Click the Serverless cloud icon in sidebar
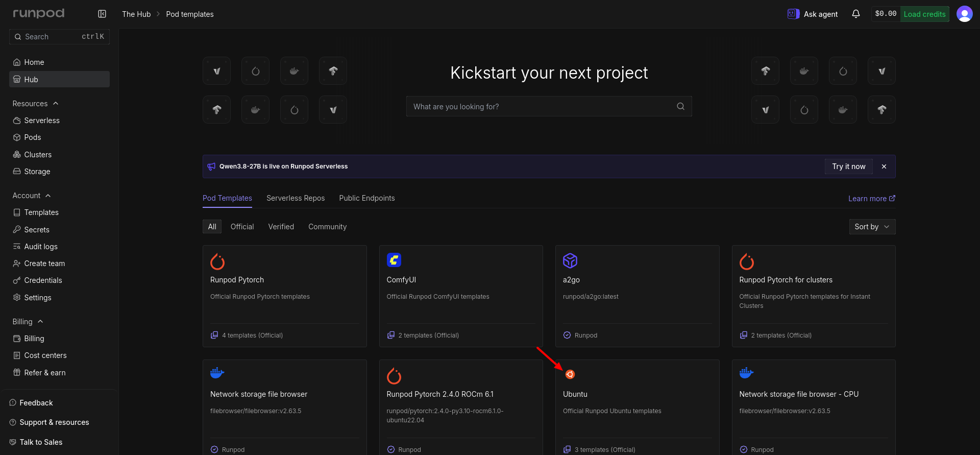The width and height of the screenshot is (980, 455). point(17,121)
